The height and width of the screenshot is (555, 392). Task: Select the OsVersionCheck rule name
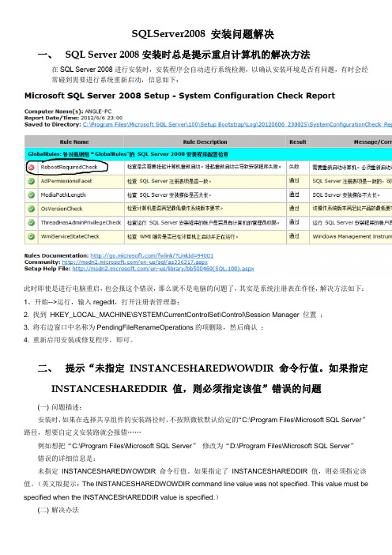(x=62, y=209)
